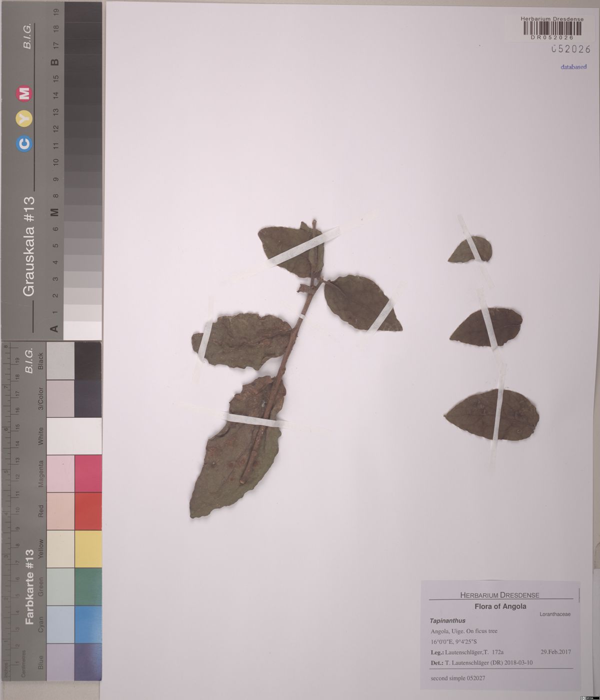600x700 pixels.
Task: Select the saturated red swatch on the Farbkarte
Action: tap(88, 511)
